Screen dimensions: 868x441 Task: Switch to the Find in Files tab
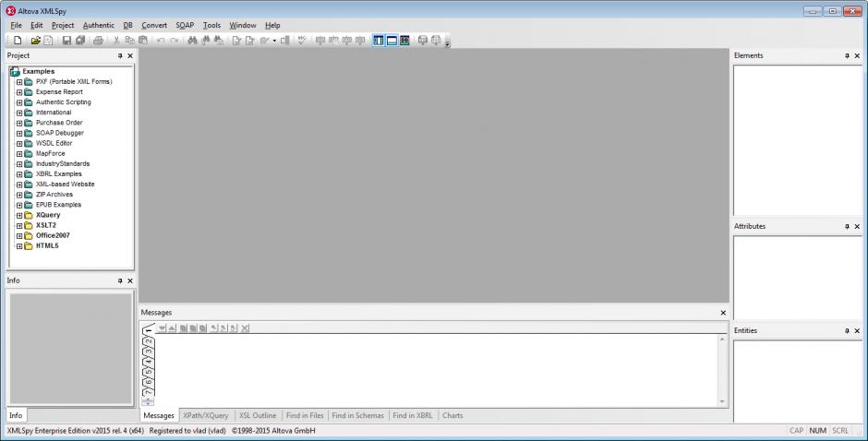tap(305, 415)
